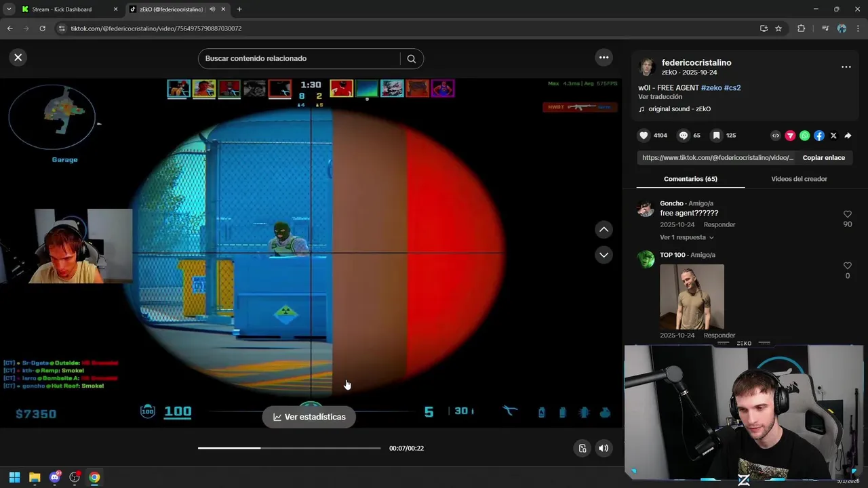Image resolution: width=868 pixels, height=488 pixels.
Task: Reply to TOP 100's comment
Action: point(719,335)
